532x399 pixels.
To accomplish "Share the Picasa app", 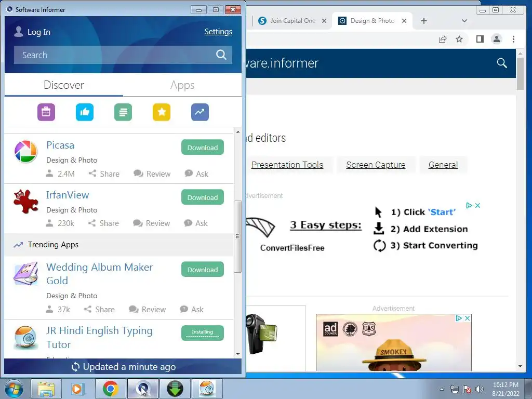I will point(104,174).
